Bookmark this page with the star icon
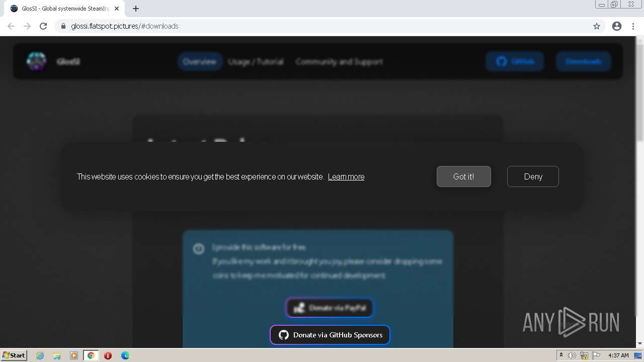Screen dimensions: 644x362 (597, 26)
